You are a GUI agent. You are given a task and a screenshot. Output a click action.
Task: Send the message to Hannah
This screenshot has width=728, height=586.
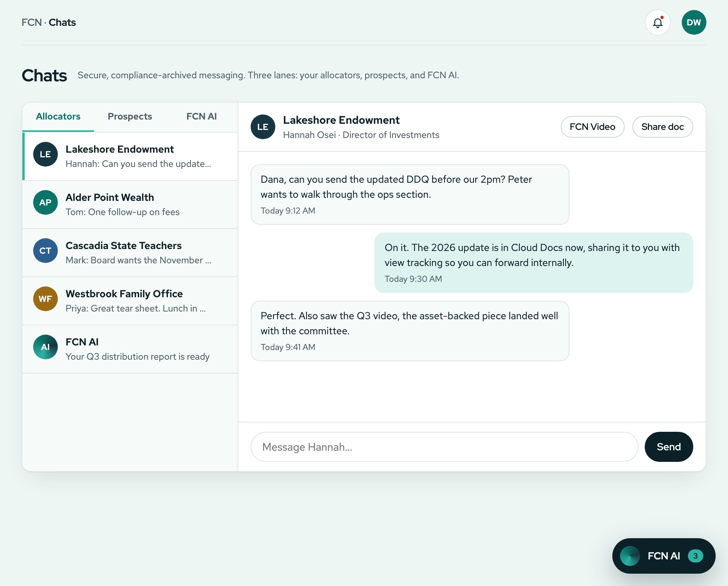(669, 447)
